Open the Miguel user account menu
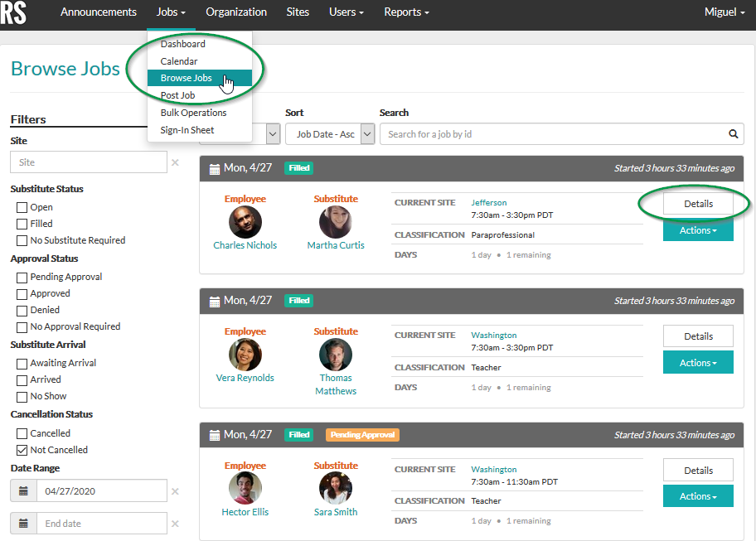This screenshot has height=541, width=756. pos(724,12)
